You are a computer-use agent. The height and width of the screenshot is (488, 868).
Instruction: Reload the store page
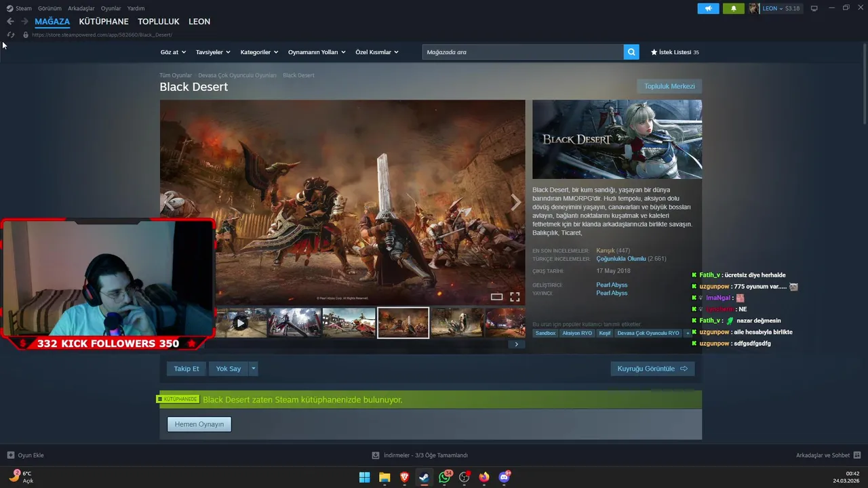pyautogui.click(x=10, y=35)
